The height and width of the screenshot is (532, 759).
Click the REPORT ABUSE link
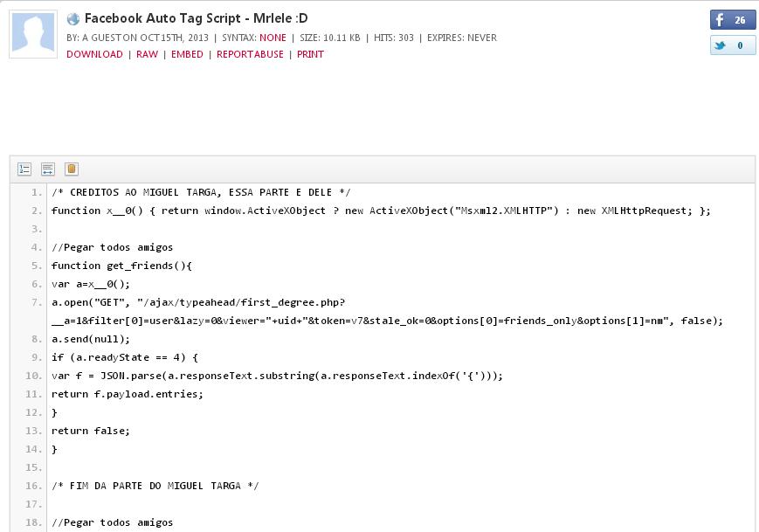point(250,54)
